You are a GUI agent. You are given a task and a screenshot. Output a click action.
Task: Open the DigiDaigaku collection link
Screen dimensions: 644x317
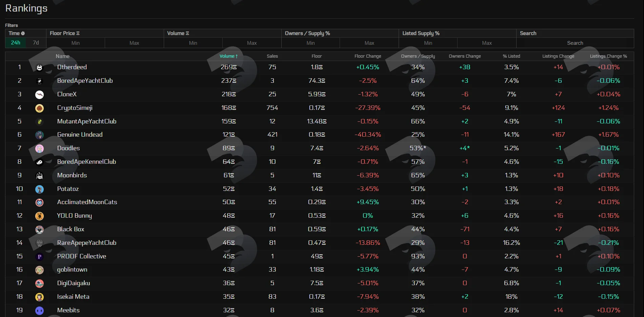(74, 283)
